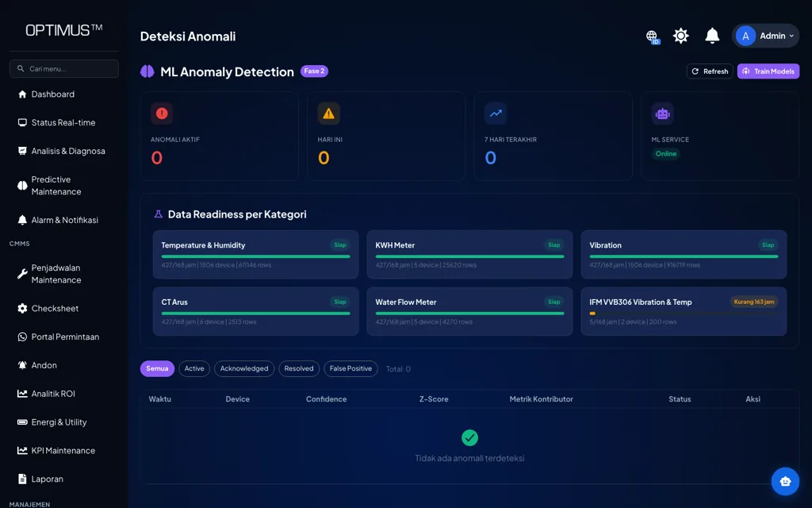Click the brain icon beside ML Anomaly Detection
The height and width of the screenshot is (508, 812).
[147, 71]
